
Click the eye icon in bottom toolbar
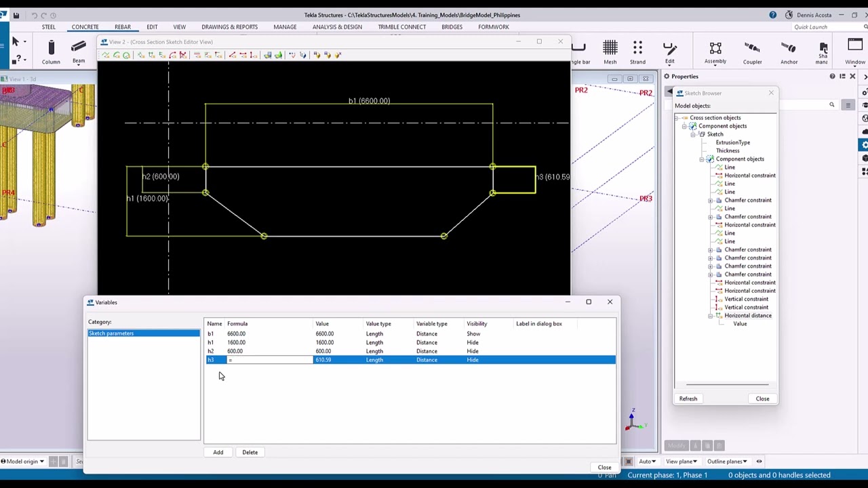[x=759, y=462]
